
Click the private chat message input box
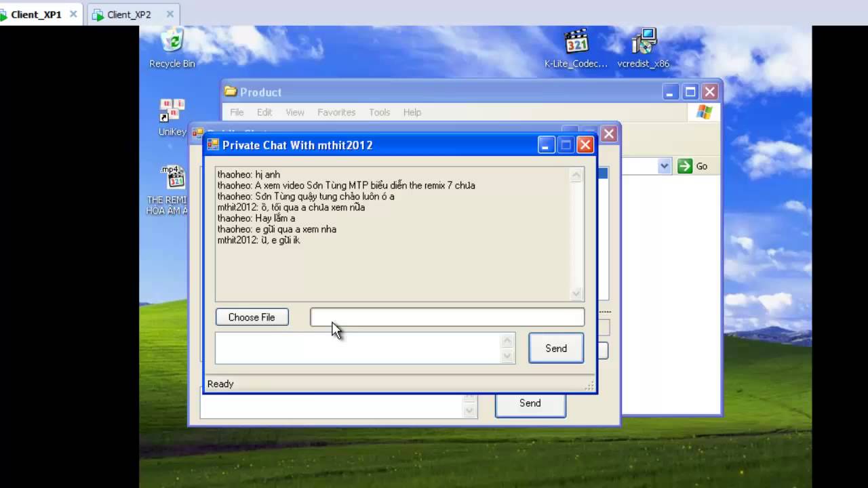(x=358, y=348)
